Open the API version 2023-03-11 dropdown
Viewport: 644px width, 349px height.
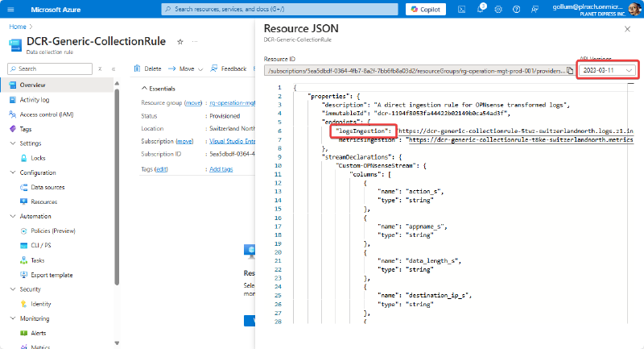(608, 70)
